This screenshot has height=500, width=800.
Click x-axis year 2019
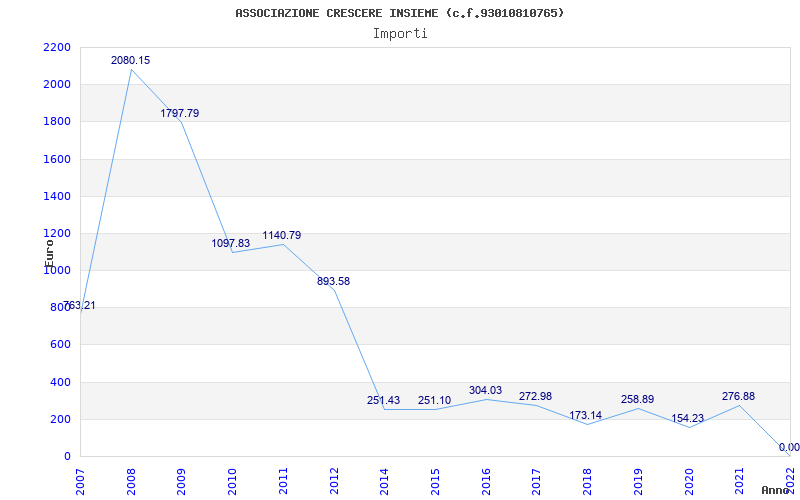pos(638,481)
